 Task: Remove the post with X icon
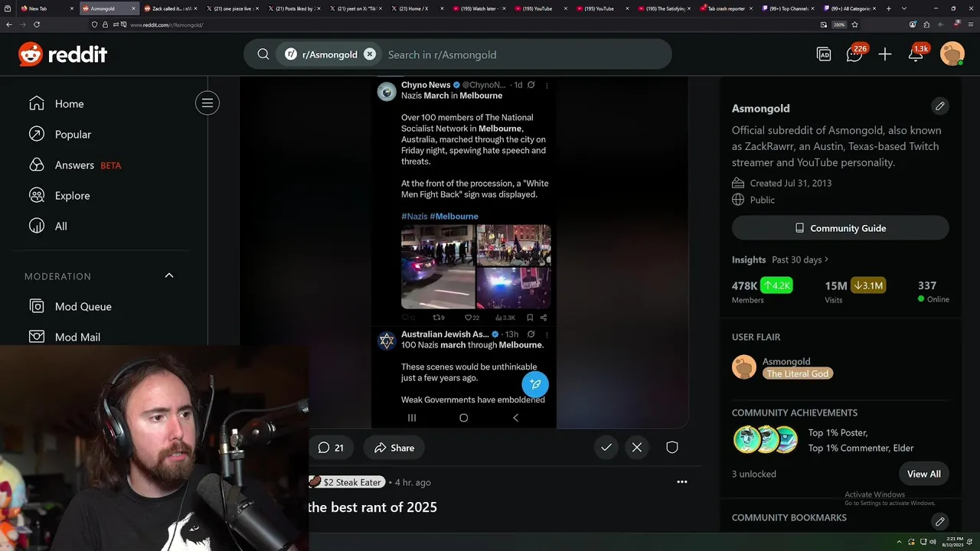point(637,448)
